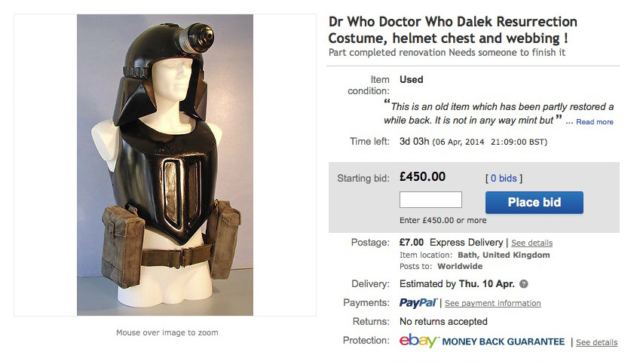The width and height of the screenshot is (634, 364).
Task: Click the Dalek costume product image
Action: [x=165, y=165]
